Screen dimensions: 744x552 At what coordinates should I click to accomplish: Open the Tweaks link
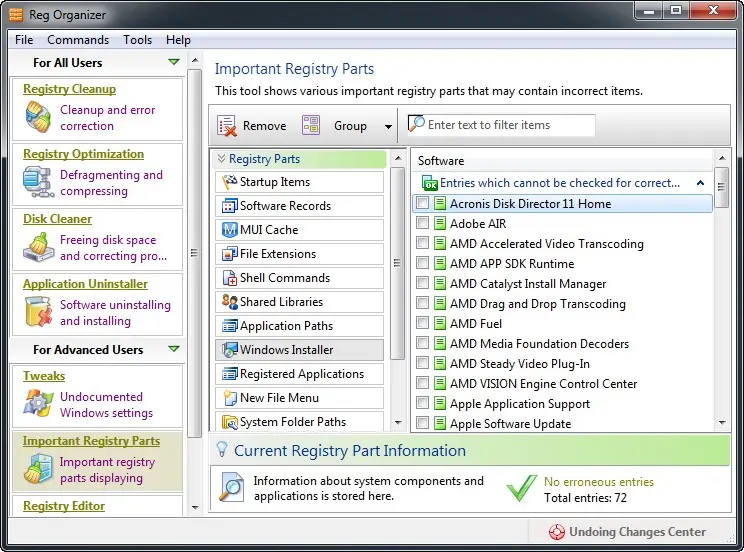click(x=44, y=376)
